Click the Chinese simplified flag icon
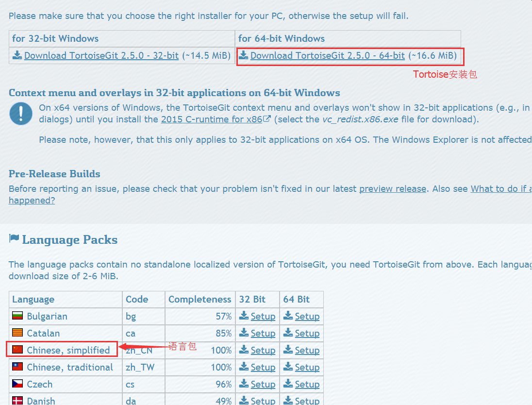Viewport: 532px width, 405px height. click(17, 350)
